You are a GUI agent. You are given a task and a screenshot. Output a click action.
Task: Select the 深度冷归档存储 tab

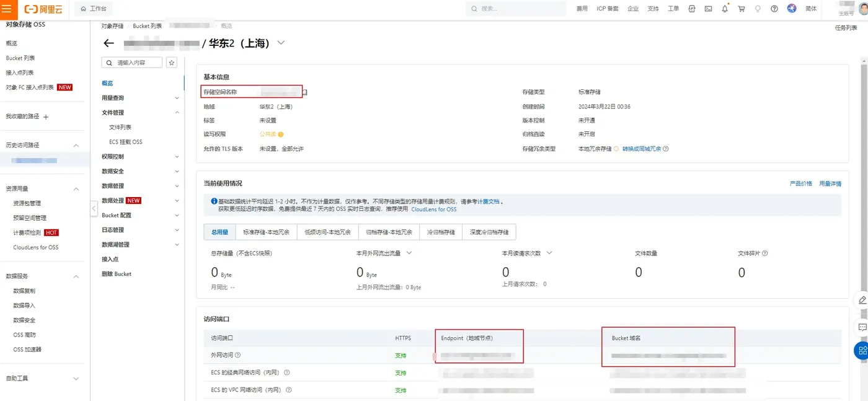tap(489, 232)
